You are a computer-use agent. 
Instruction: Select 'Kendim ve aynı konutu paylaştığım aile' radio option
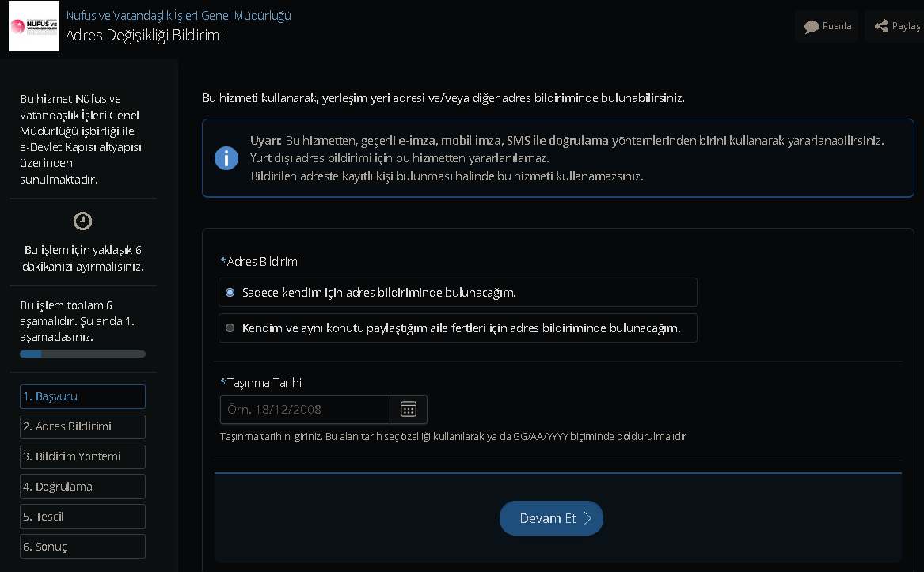click(230, 328)
